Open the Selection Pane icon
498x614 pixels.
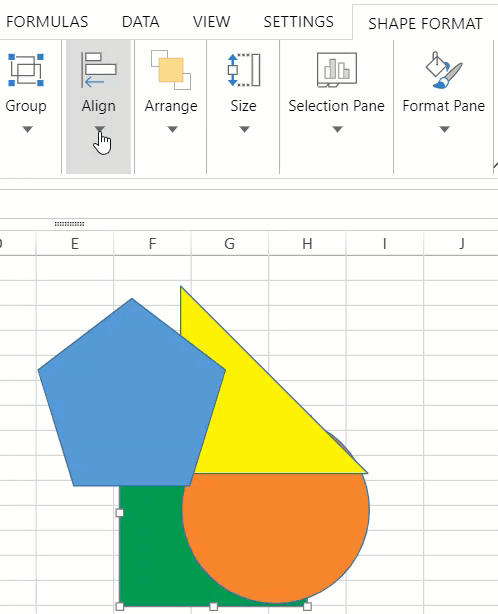337,70
